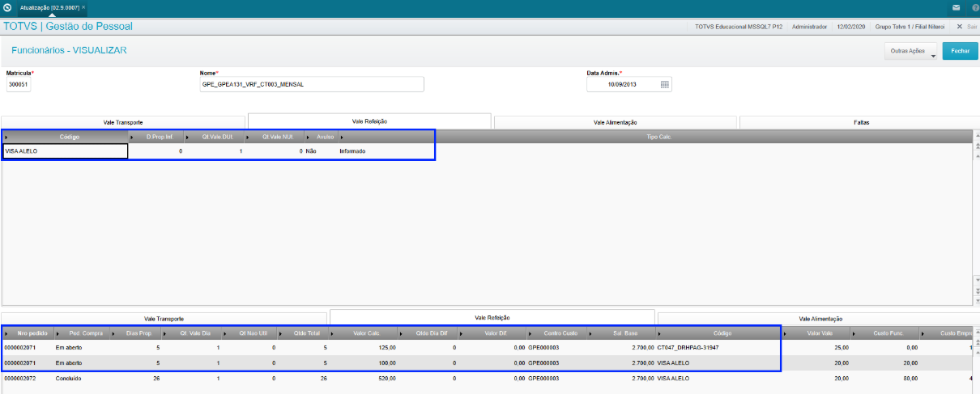Image resolution: width=980 pixels, height=394 pixels.
Task: Open lower Vale Alimentação tab
Action: click(819, 319)
